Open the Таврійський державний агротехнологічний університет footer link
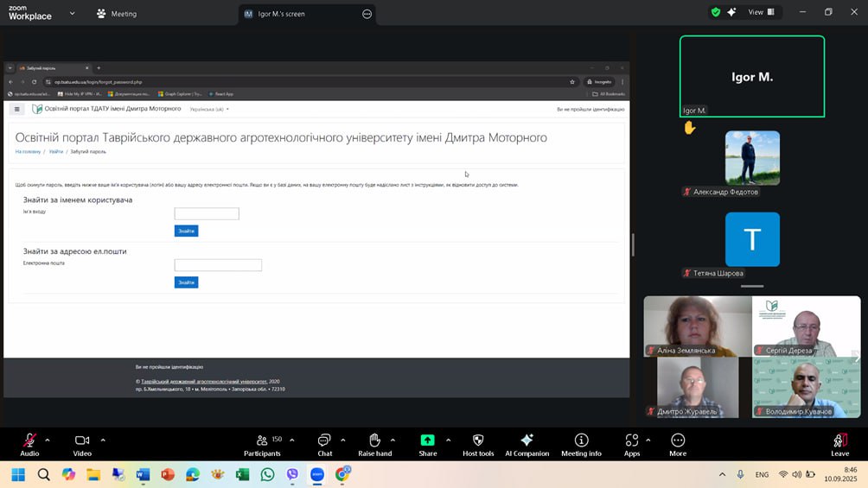Viewport: 868px width, 488px height. click(204, 381)
